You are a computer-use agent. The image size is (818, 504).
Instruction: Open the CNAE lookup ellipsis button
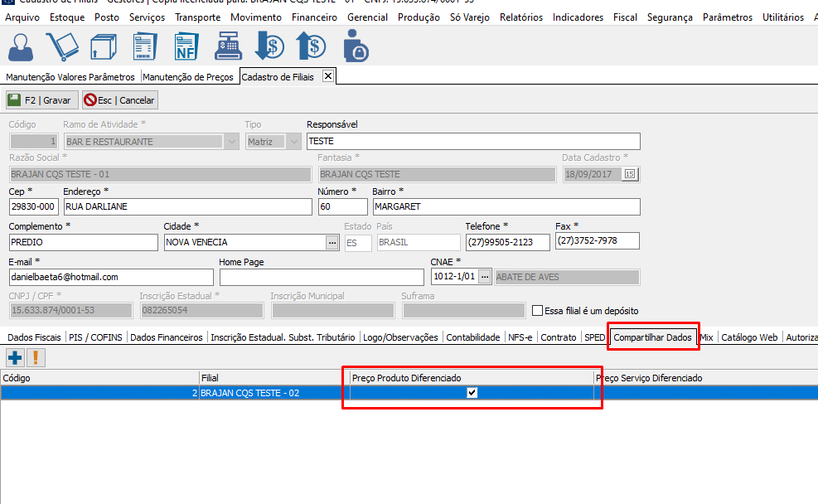click(485, 277)
